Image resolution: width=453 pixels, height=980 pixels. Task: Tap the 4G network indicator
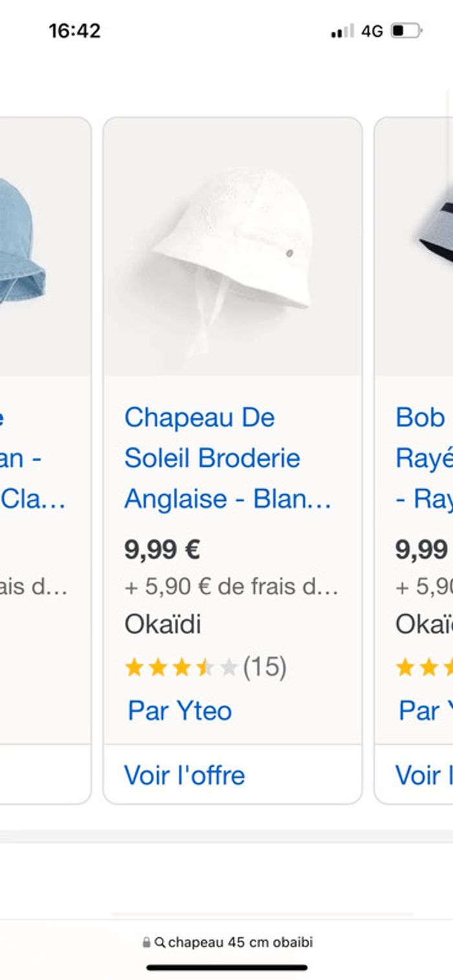coord(372,31)
